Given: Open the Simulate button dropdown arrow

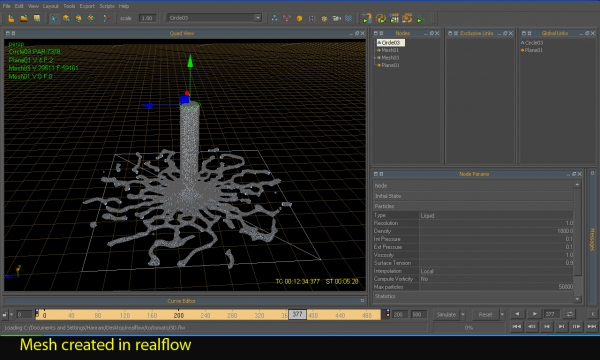Looking at the screenshot, I should coord(463,314).
